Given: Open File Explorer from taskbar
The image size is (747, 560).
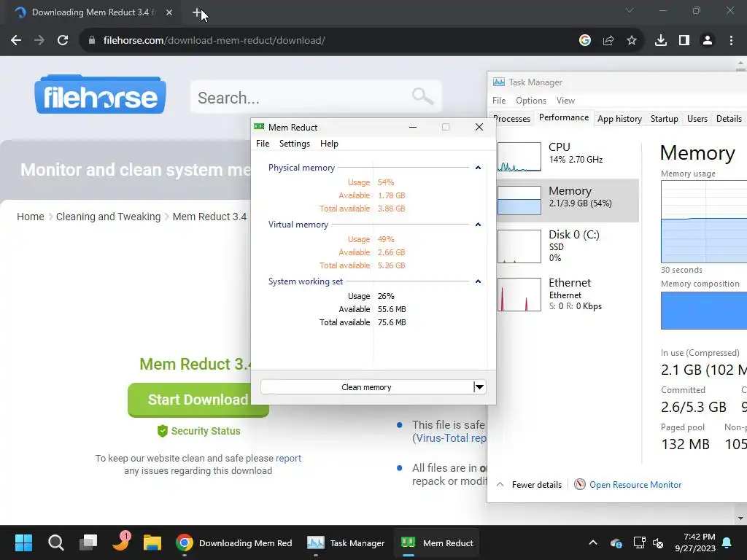Looking at the screenshot, I should [152, 542].
